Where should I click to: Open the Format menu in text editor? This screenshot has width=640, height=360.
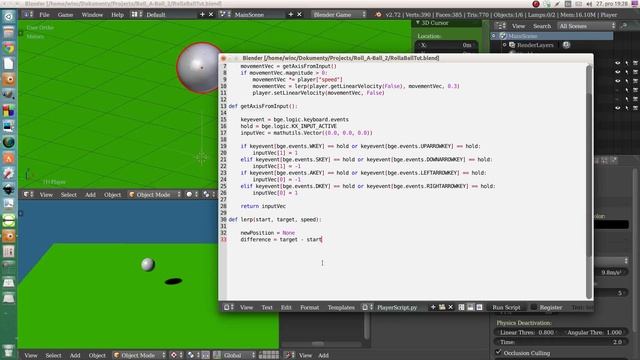click(309, 307)
